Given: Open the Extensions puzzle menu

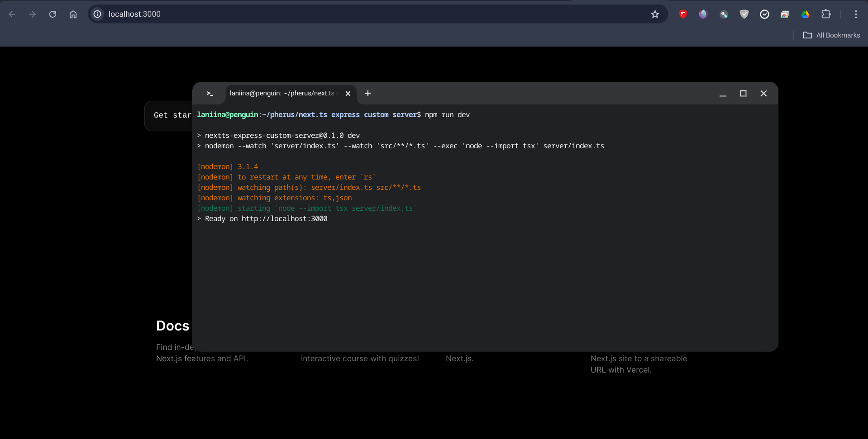Looking at the screenshot, I should pos(826,14).
